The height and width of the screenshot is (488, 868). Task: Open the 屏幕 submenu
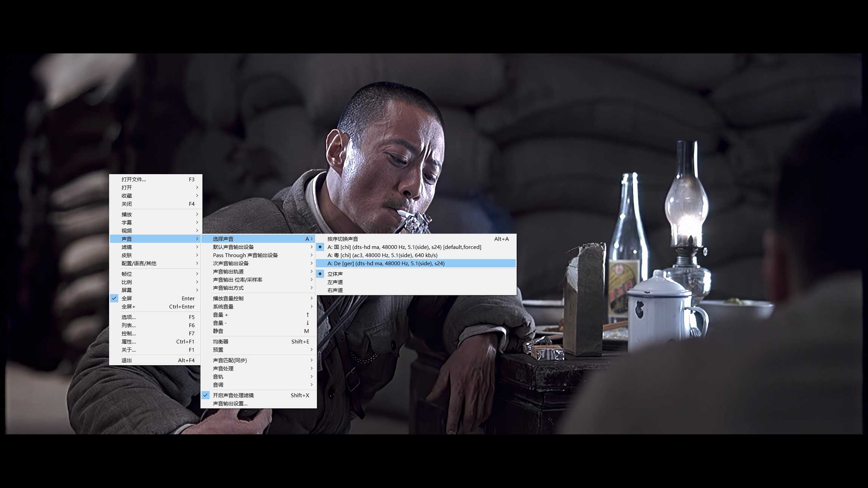tap(155, 290)
